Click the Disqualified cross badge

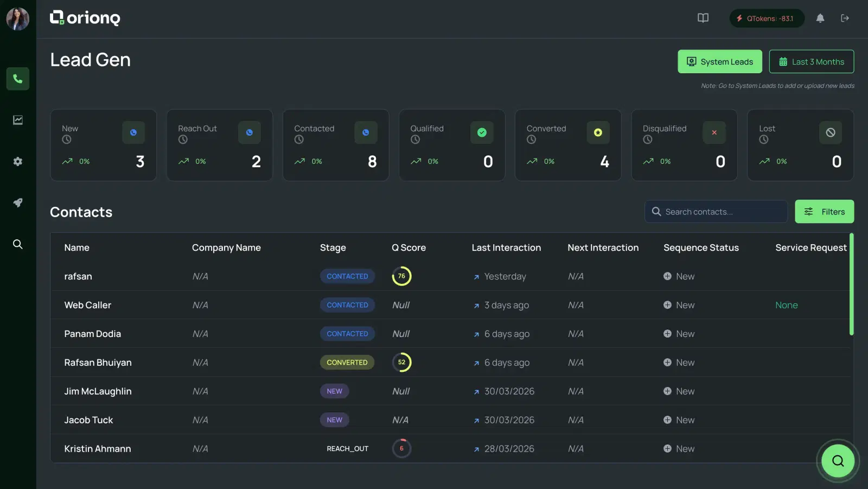(x=714, y=132)
